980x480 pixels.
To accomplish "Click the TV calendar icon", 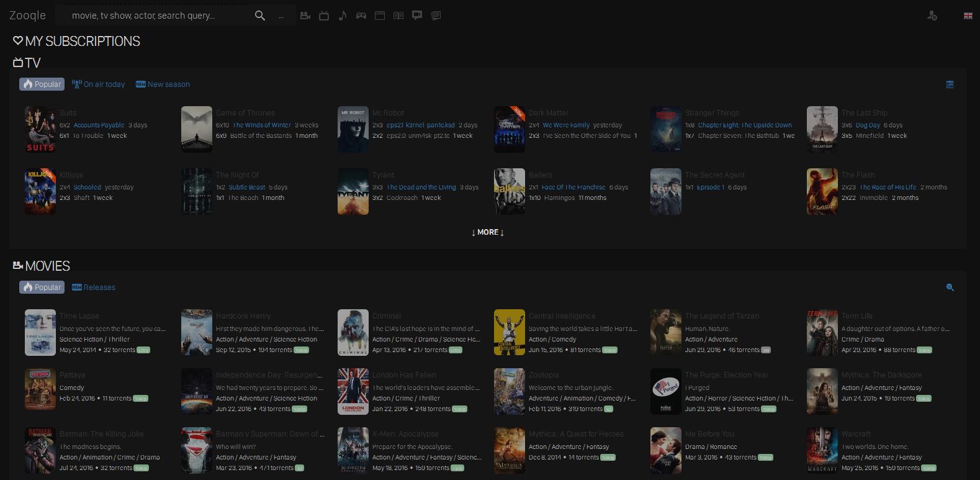I will (x=950, y=84).
